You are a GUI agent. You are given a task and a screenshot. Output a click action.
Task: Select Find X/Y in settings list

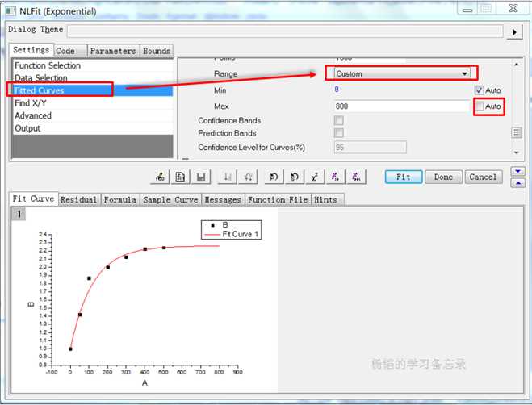pos(93,102)
